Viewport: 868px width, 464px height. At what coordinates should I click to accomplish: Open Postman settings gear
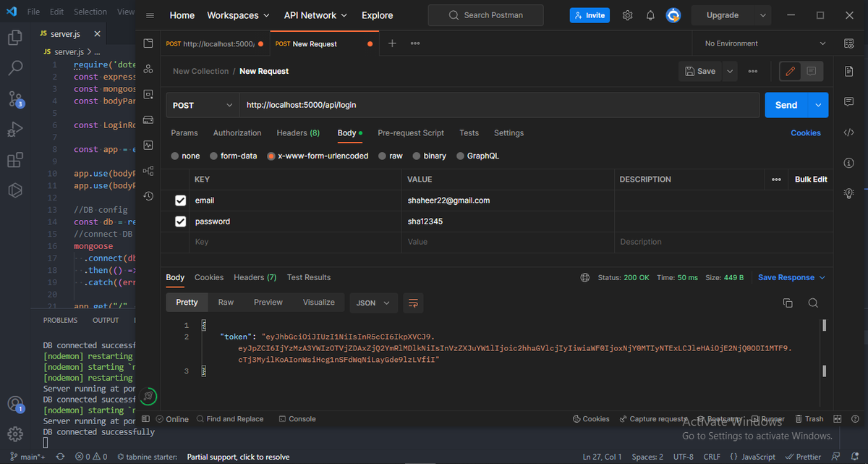[x=628, y=15]
